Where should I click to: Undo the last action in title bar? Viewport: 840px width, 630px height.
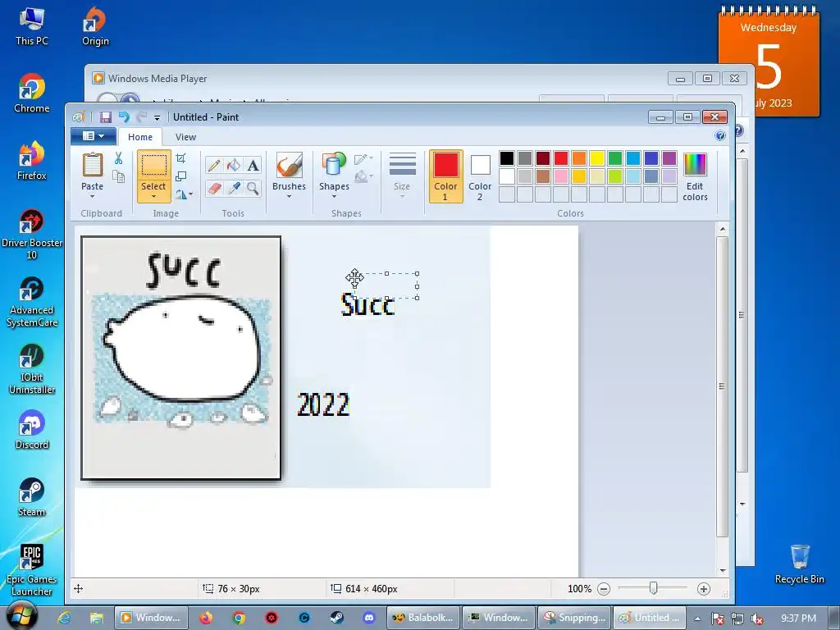(124, 116)
